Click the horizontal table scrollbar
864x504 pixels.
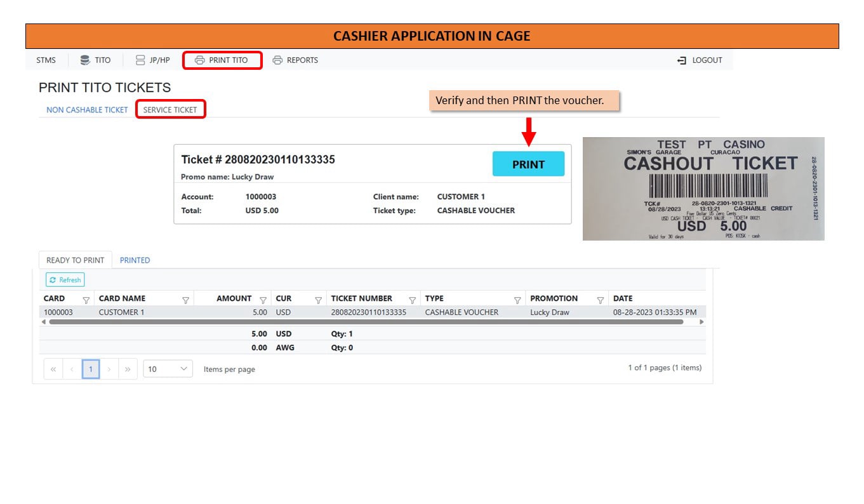(x=366, y=322)
